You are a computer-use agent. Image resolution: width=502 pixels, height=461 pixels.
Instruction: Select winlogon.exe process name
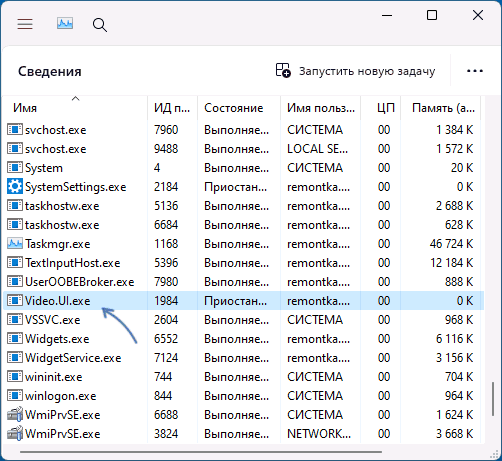(61, 396)
